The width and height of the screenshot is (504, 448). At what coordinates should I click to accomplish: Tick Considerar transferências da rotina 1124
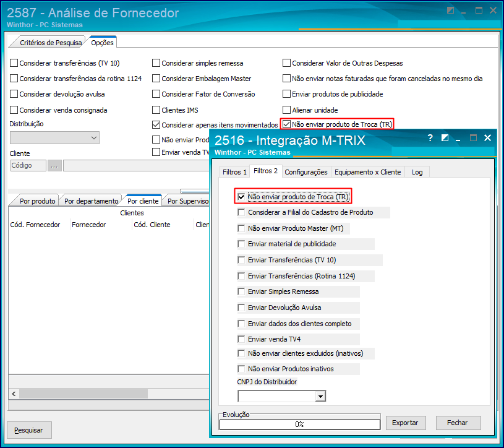pos(14,78)
